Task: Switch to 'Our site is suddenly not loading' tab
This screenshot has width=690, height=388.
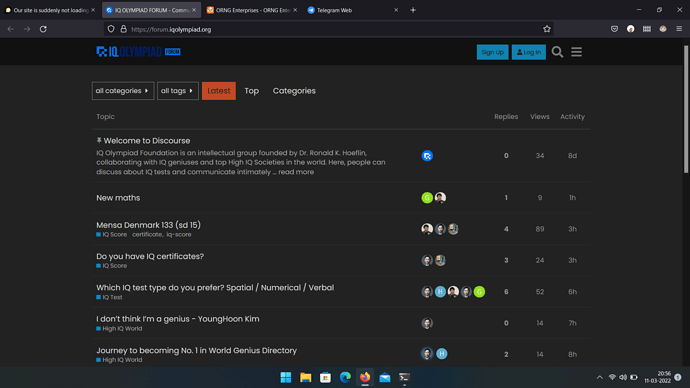Action: pos(50,10)
